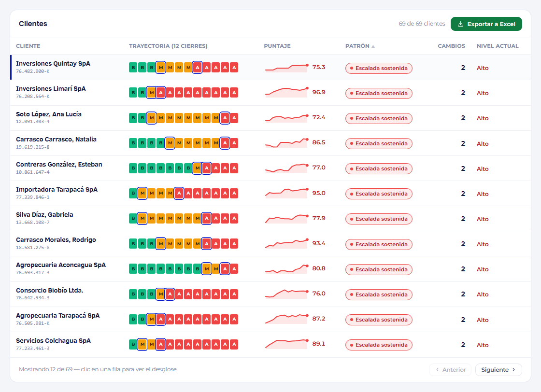
Task: Open the Importadora Tarapacá SpA row
Action: tap(270, 194)
